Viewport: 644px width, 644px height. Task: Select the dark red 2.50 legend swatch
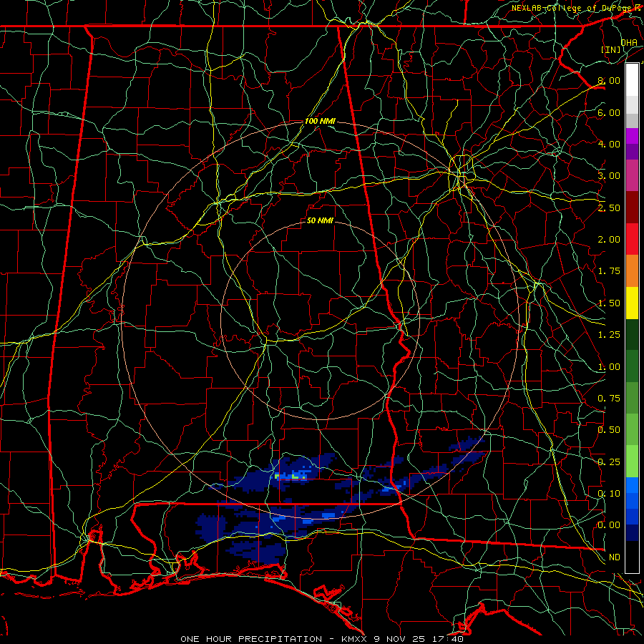(x=632, y=208)
